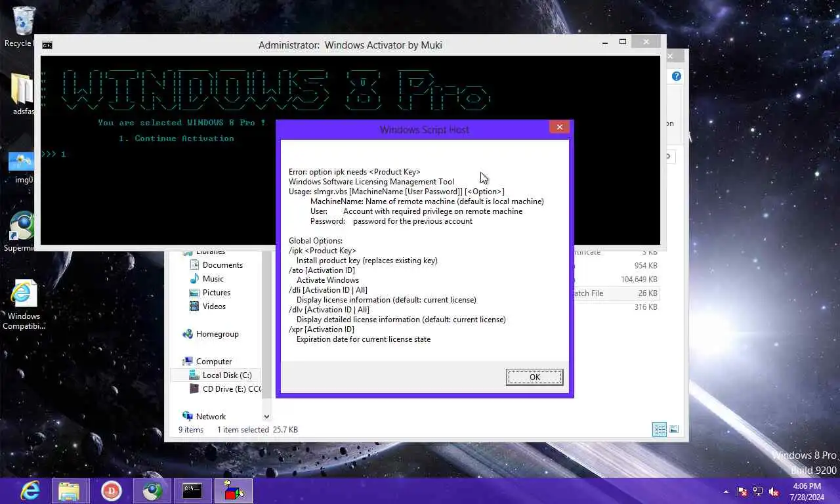
Task: Switch to File Explorer on the taskbar
Action: coord(69,491)
